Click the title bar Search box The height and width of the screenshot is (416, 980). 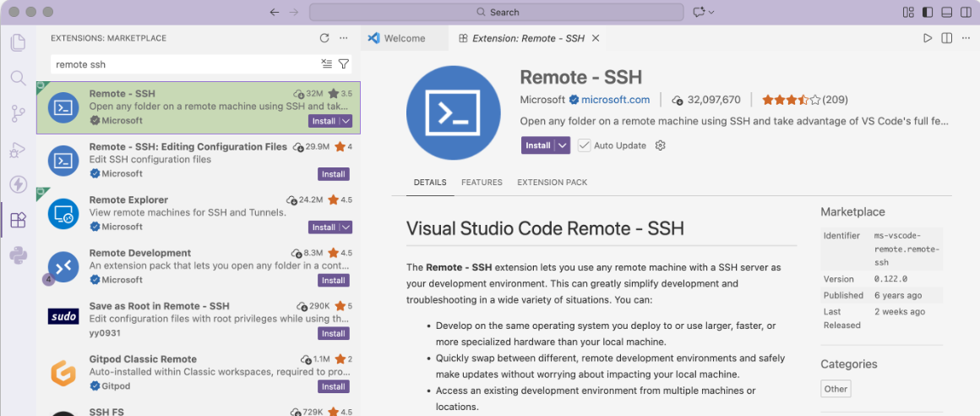pyautogui.click(x=496, y=12)
